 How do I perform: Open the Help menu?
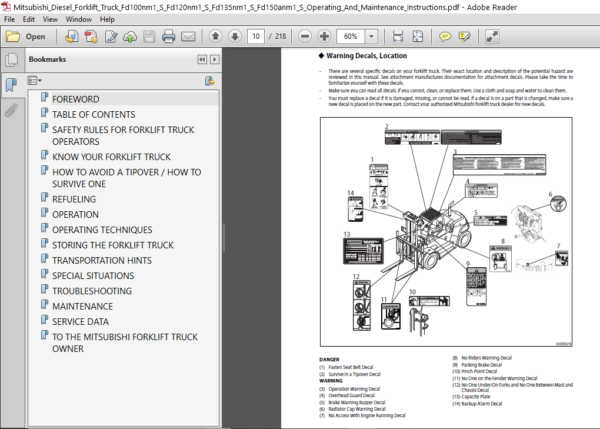coord(107,19)
